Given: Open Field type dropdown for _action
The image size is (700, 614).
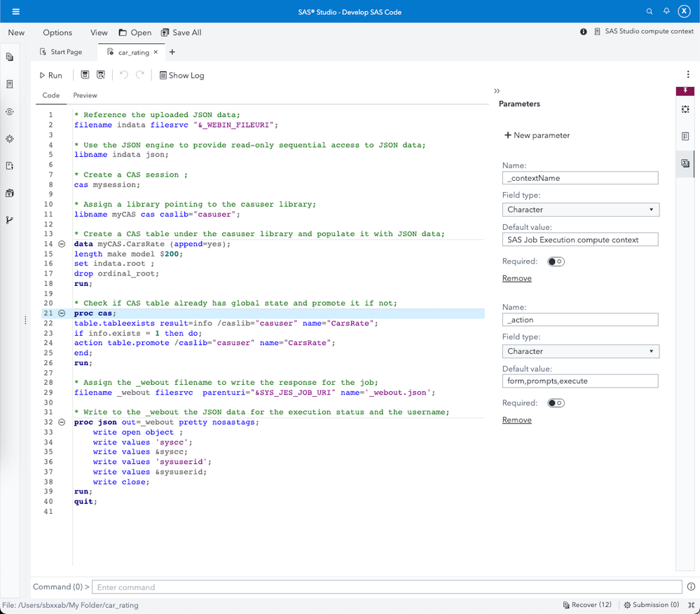Looking at the screenshot, I should coord(580,351).
